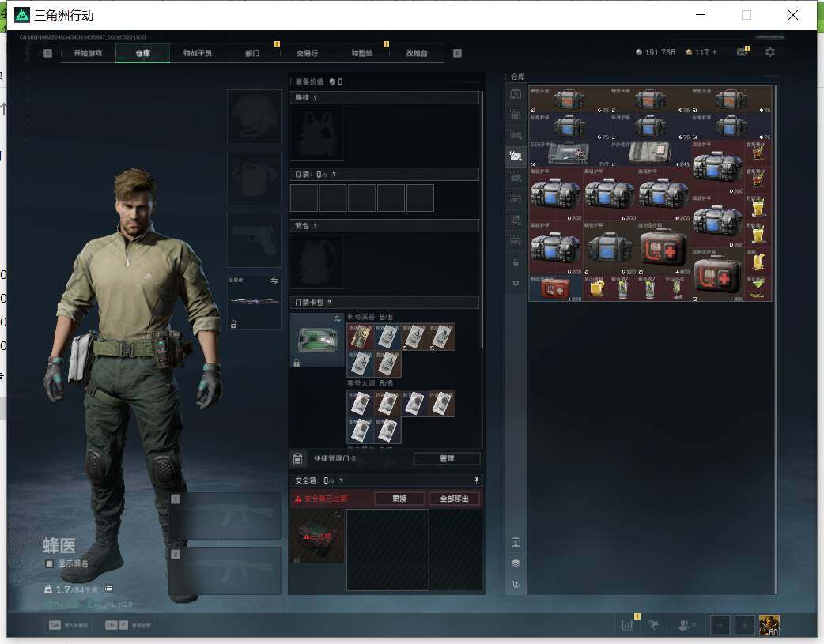This screenshot has height=644, width=824.
Task: Select the martini cocktail item
Action: click(x=758, y=288)
